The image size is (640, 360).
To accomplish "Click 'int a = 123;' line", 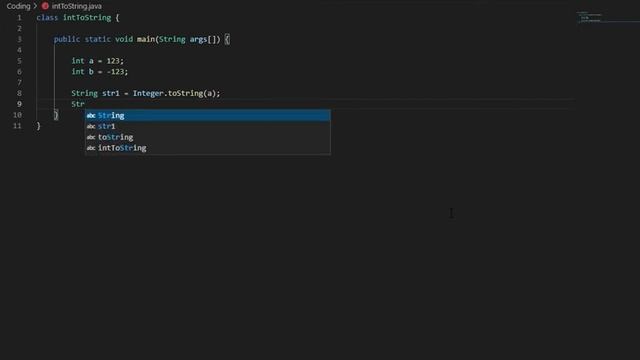I will coord(98,61).
